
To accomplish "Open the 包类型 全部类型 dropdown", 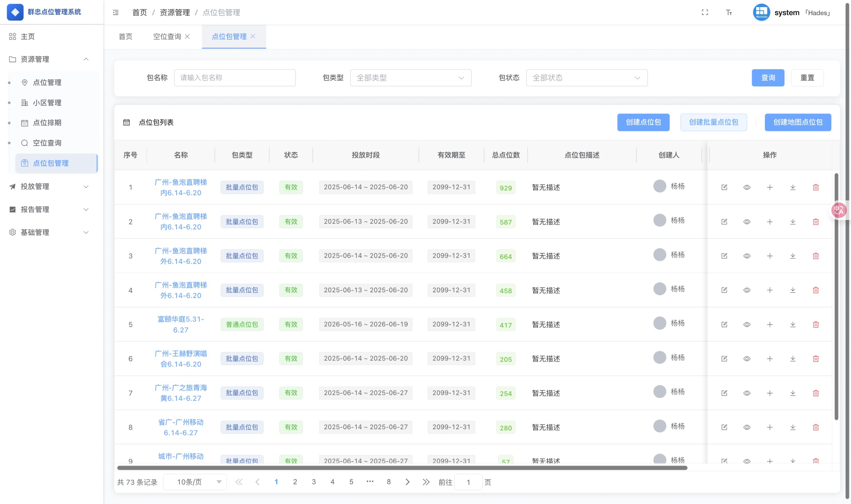I will tap(411, 78).
